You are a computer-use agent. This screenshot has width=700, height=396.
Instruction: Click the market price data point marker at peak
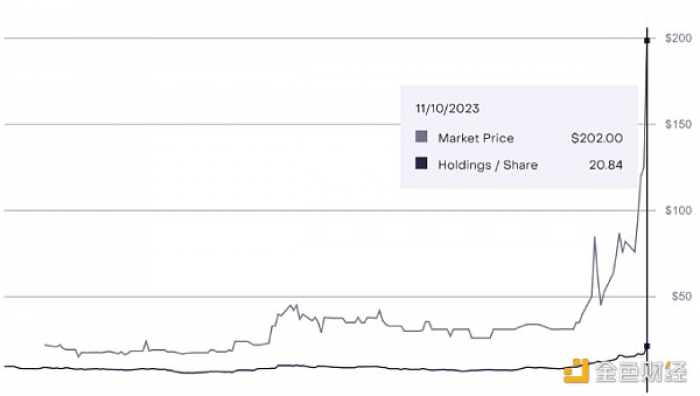(x=647, y=41)
